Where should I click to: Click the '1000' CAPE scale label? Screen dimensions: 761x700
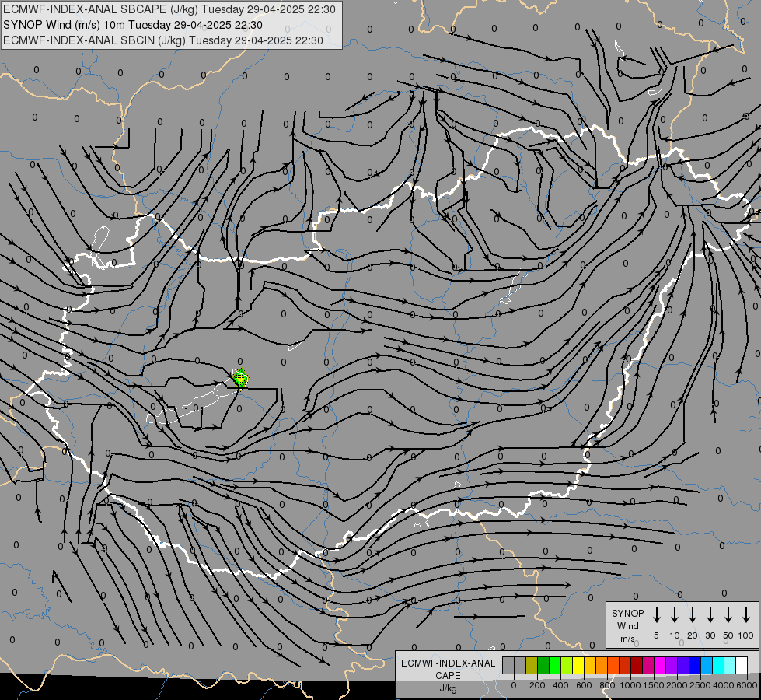[x=630, y=685]
